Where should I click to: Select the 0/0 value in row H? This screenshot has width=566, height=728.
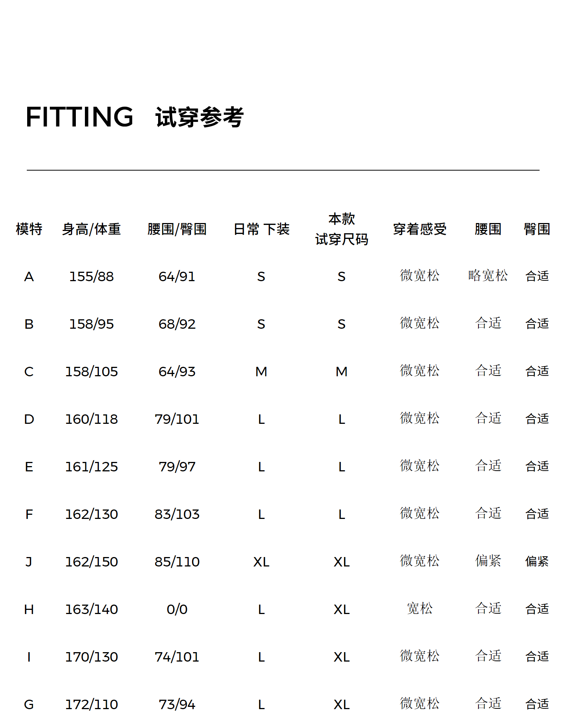177,609
